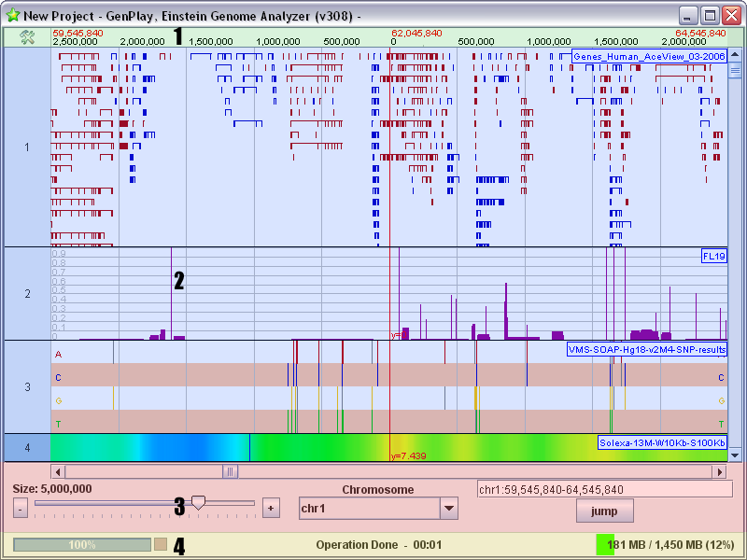Click the minus zoom button
Screen dimensions: 747x560
[21, 509]
